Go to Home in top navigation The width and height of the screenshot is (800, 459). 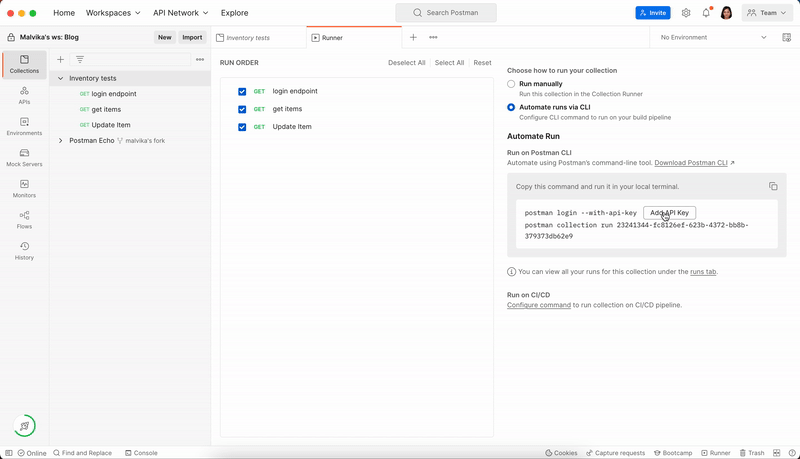click(64, 13)
